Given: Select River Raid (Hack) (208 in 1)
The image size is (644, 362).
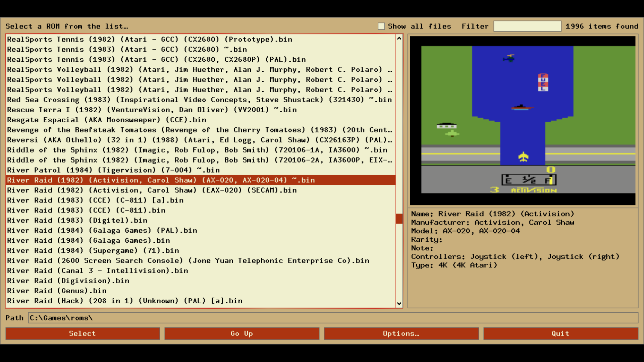Looking at the screenshot, I should [201, 301].
